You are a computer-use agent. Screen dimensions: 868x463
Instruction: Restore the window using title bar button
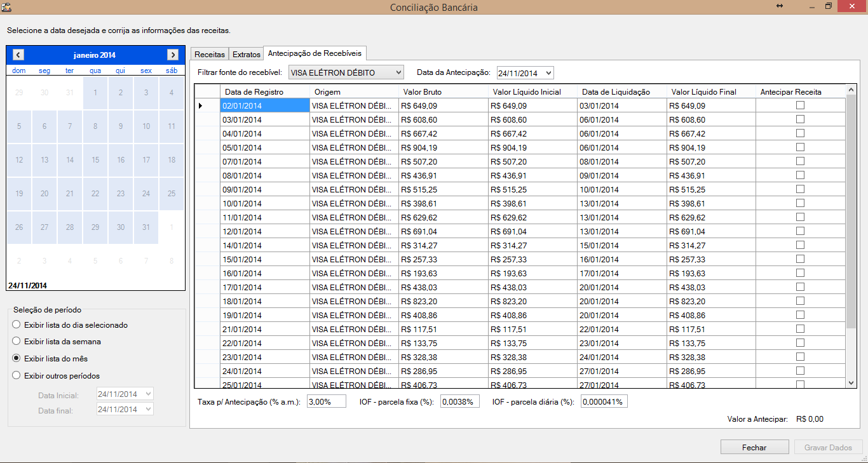tap(829, 6)
